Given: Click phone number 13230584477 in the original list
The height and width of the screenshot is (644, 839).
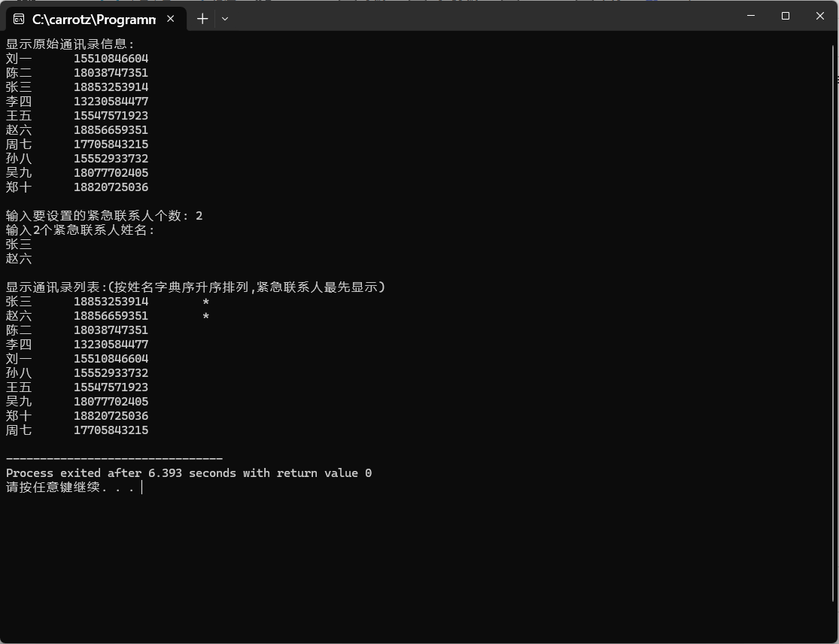Looking at the screenshot, I should point(111,101).
